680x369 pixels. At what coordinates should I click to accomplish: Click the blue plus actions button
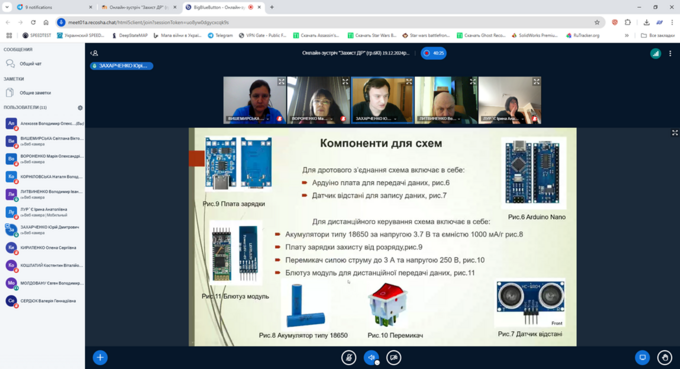100,357
